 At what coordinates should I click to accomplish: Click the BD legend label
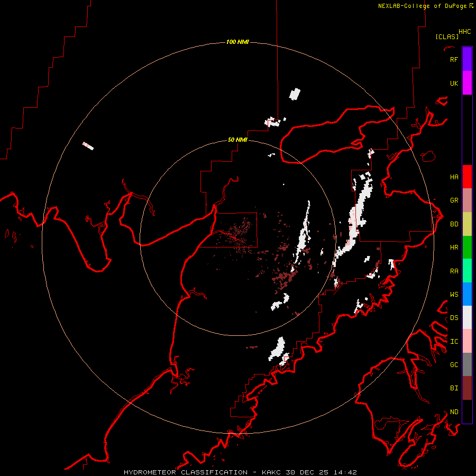(454, 224)
